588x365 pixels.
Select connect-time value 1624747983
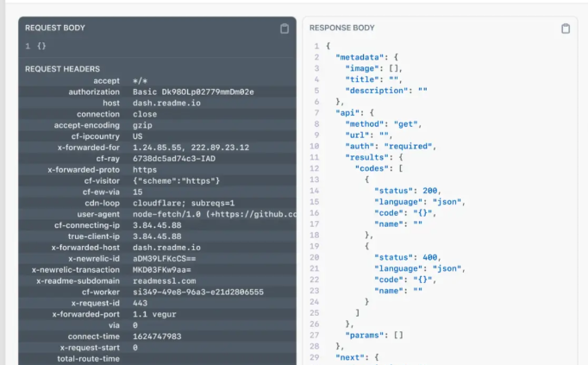coord(157,337)
